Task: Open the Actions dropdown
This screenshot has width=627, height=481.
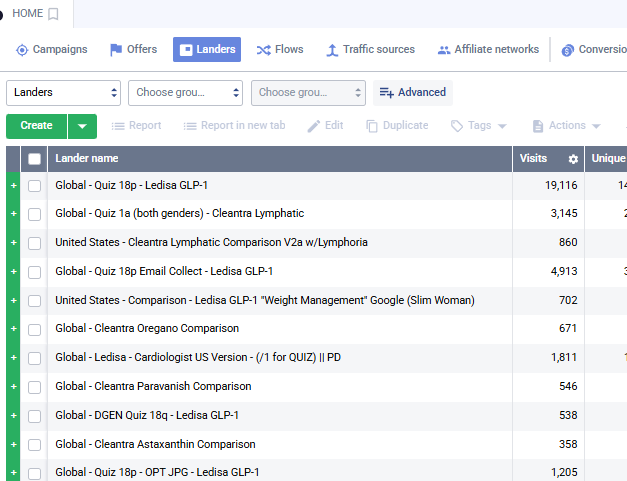Action: tap(567, 126)
